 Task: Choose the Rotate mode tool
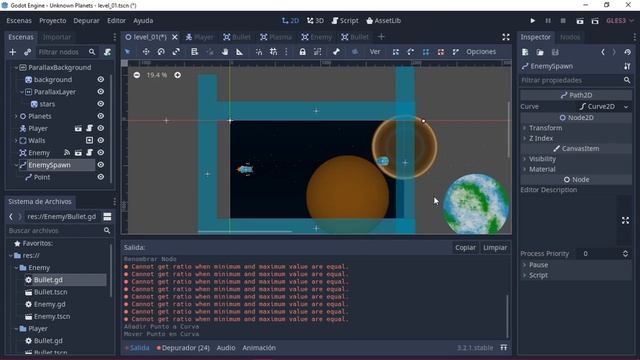(161, 52)
